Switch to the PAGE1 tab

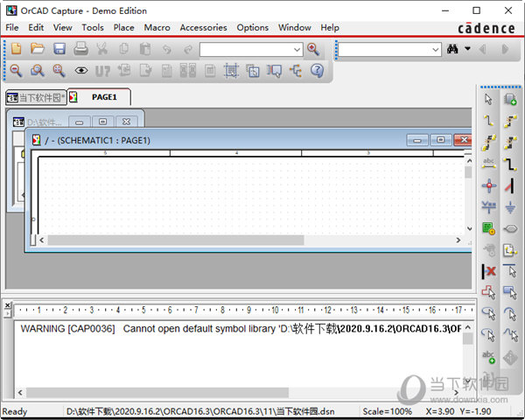click(x=99, y=97)
